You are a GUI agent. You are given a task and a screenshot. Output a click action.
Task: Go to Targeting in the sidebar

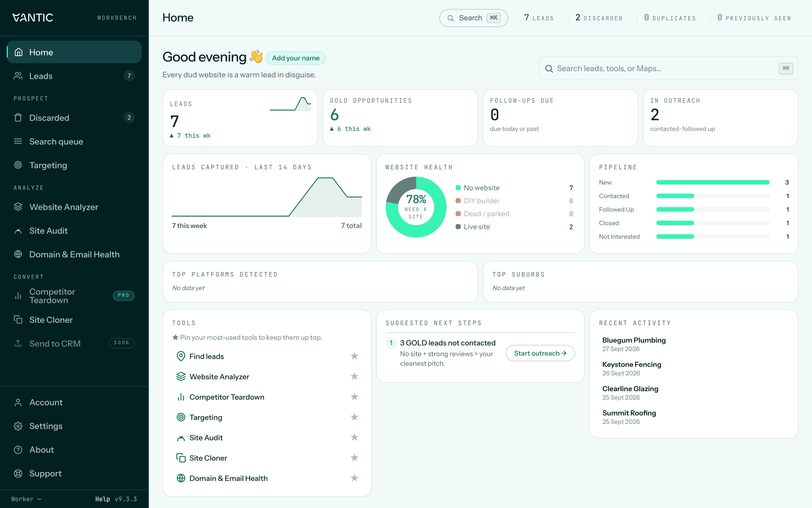pyautogui.click(x=74, y=165)
